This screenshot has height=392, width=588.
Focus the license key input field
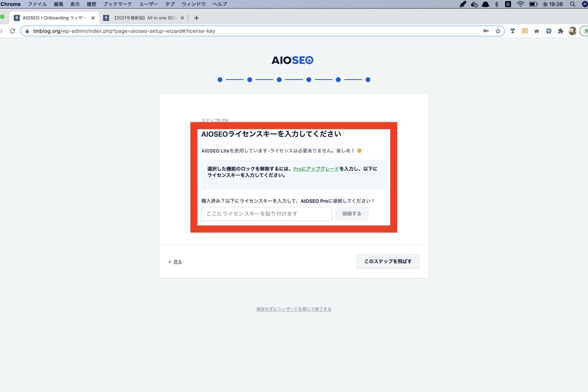pos(266,214)
